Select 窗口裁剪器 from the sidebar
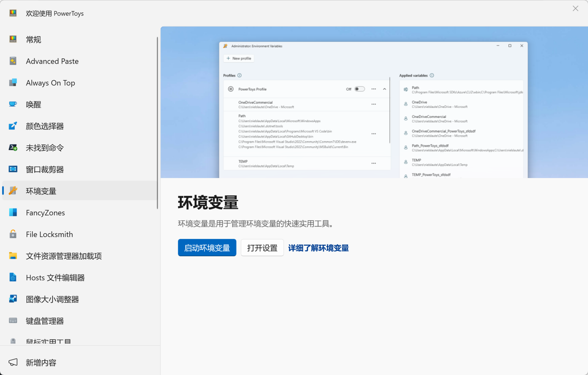Screen dimensions: 588x375 (45, 169)
